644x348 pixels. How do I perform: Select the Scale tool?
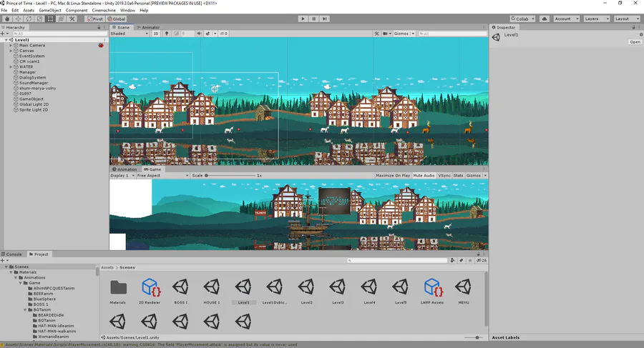click(39, 19)
